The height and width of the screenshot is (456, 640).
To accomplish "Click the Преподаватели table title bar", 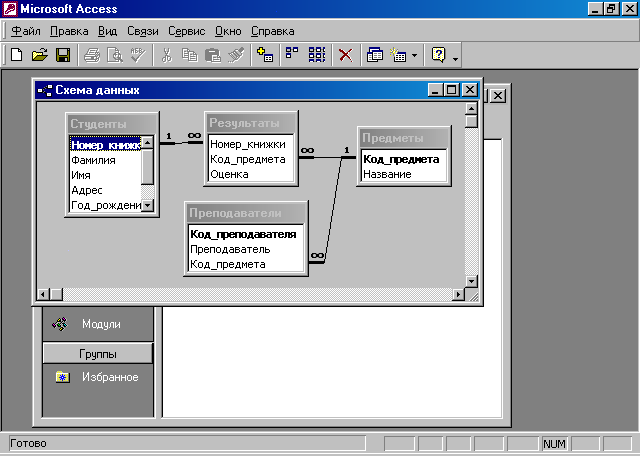I will pos(246,213).
